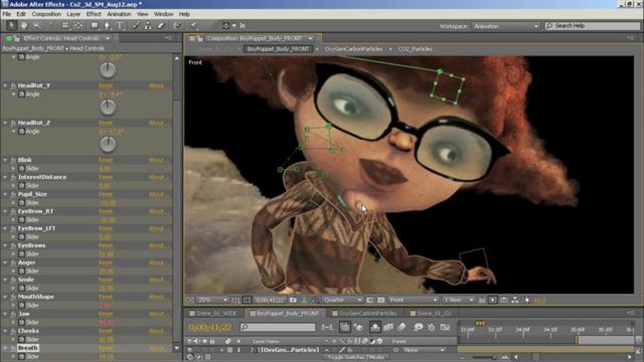
Task: Toggle HeadRot_Y effect fx switch
Action: [13, 86]
